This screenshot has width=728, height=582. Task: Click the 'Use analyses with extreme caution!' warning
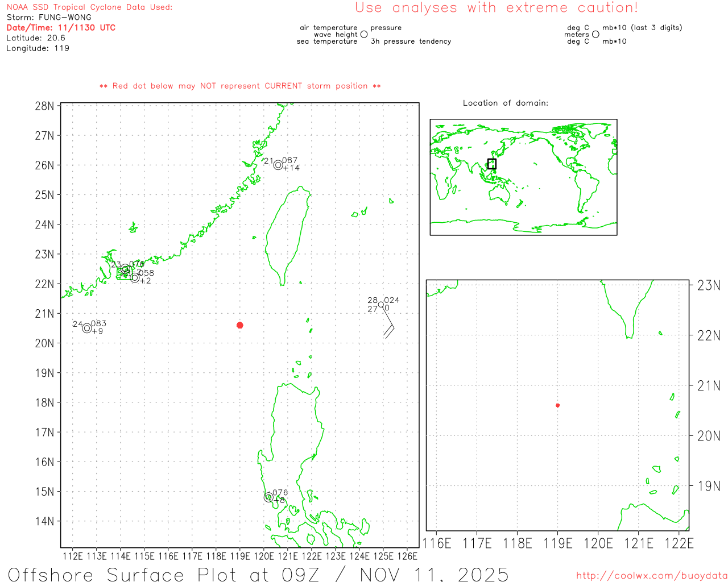[497, 7]
